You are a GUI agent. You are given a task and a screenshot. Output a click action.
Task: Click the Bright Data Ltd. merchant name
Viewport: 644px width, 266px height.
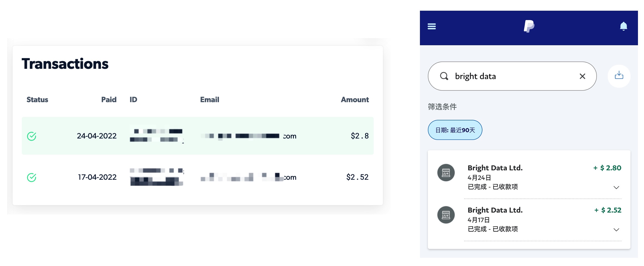(x=495, y=168)
